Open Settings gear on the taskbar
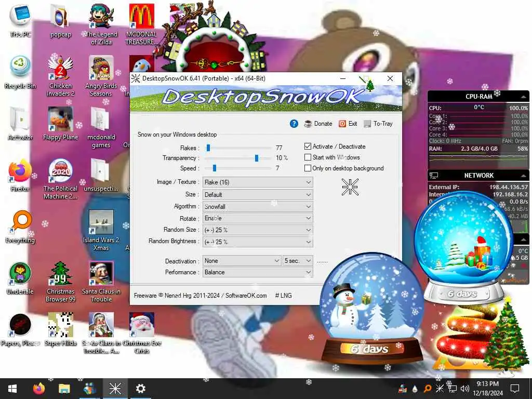This screenshot has width=532, height=399. 140,389
